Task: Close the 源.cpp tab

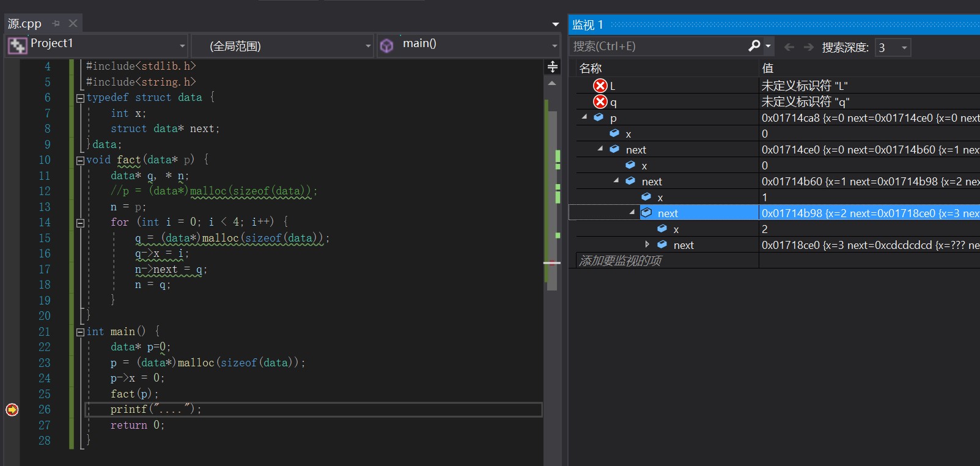Action: click(73, 23)
